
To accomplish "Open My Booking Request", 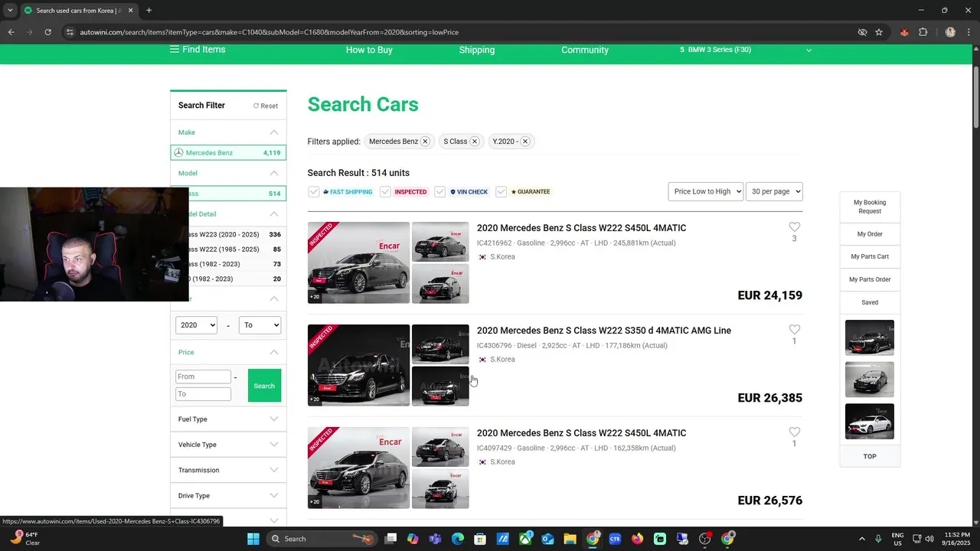I will [870, 207].
